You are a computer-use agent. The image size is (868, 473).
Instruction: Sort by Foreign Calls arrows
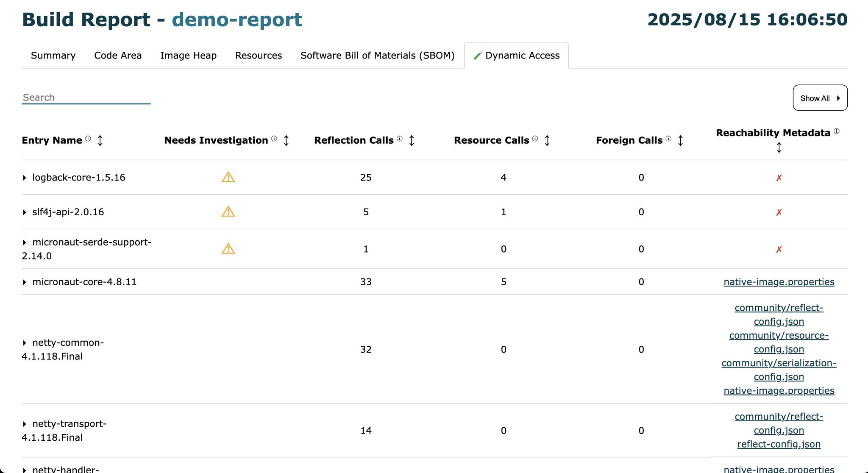(680, 140)
